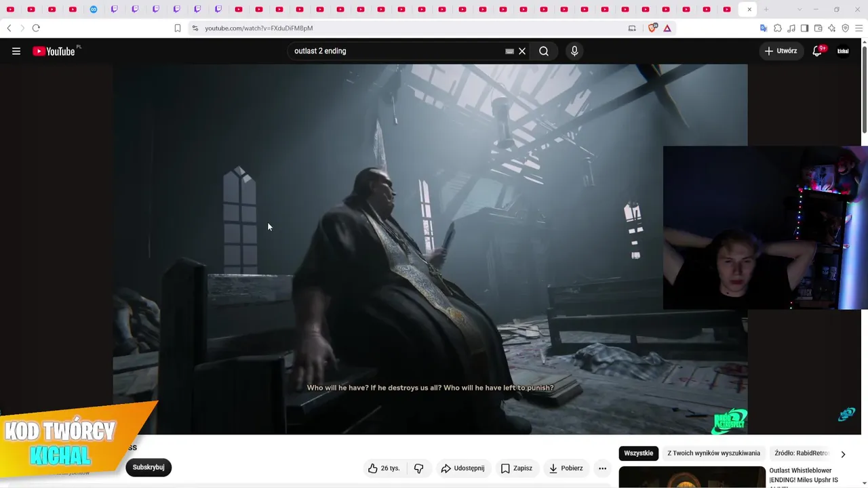Translate this page with the translate icon
Image resolution: width=868 pixels, height=488 pixels.
764,28
